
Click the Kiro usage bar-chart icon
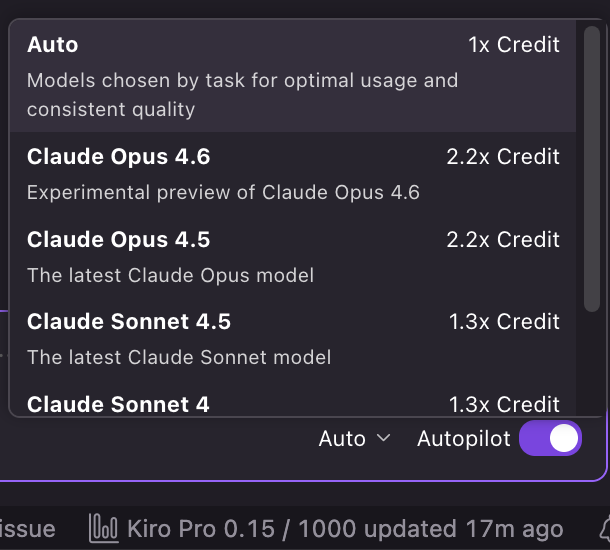(104, 528)
